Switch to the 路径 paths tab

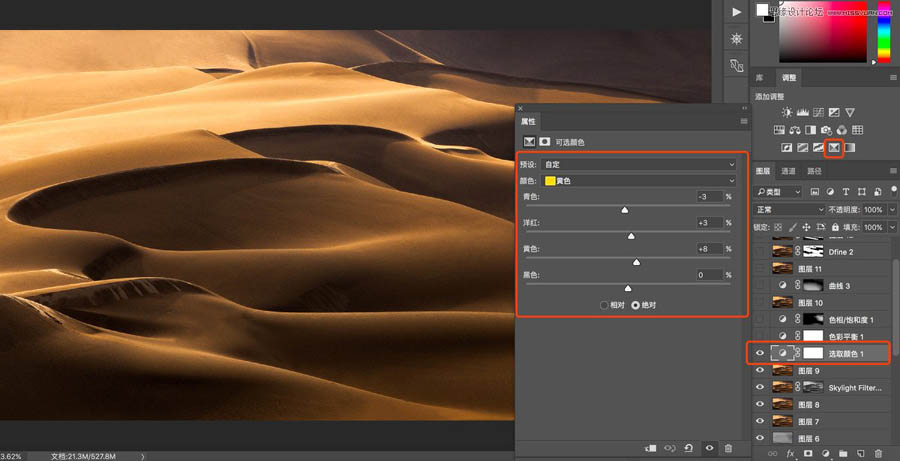click(x=814, y=171)
